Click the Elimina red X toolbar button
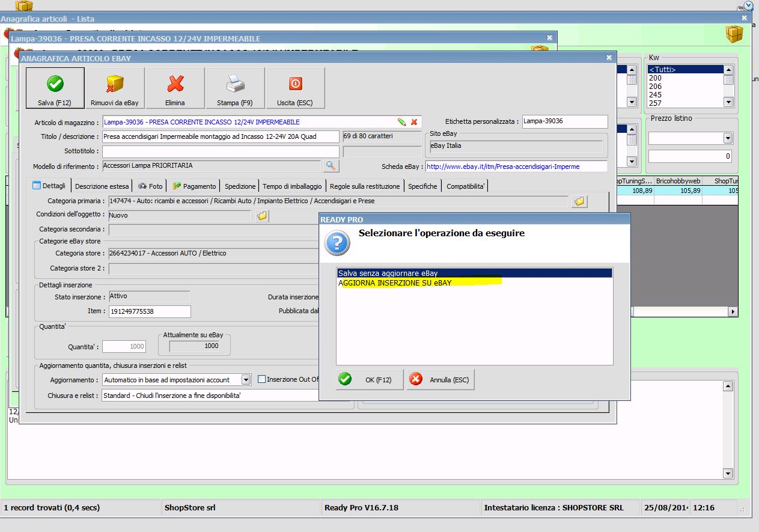 (175, 88)
